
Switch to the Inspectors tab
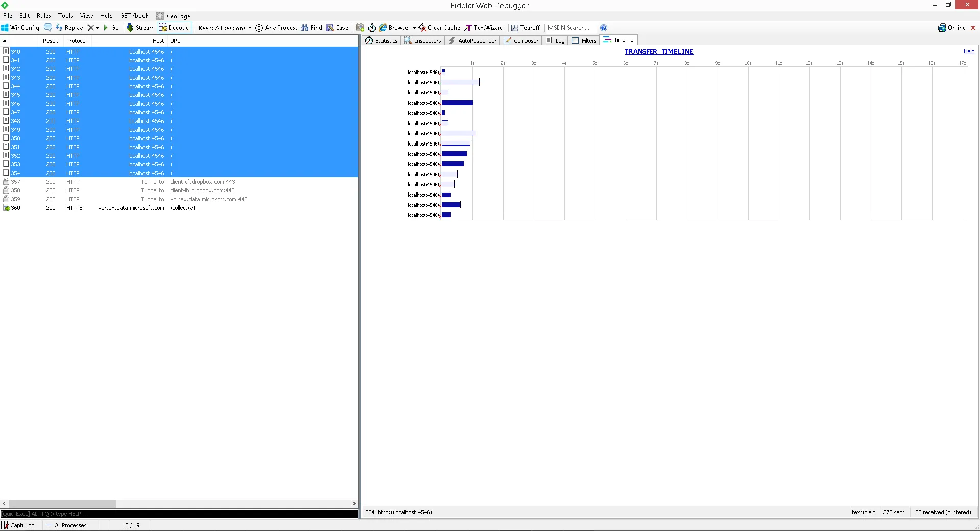coord(422,41)
